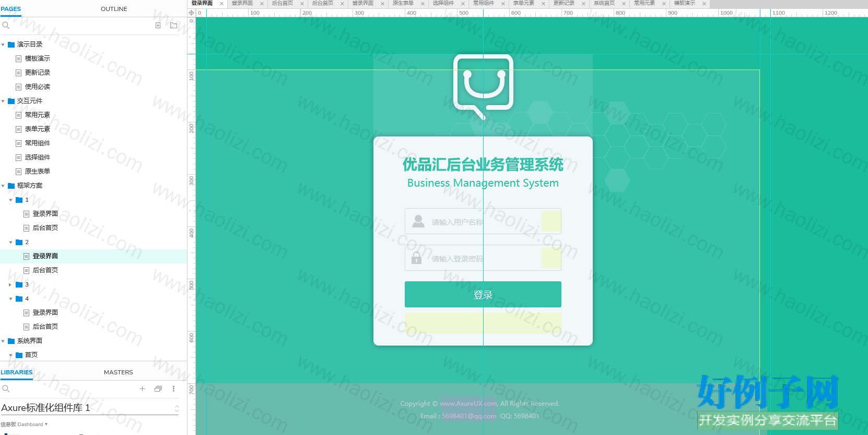868x435 pixels.
Task: Click the search icon in Libraries panel
Action: click(x=6, y=388)
